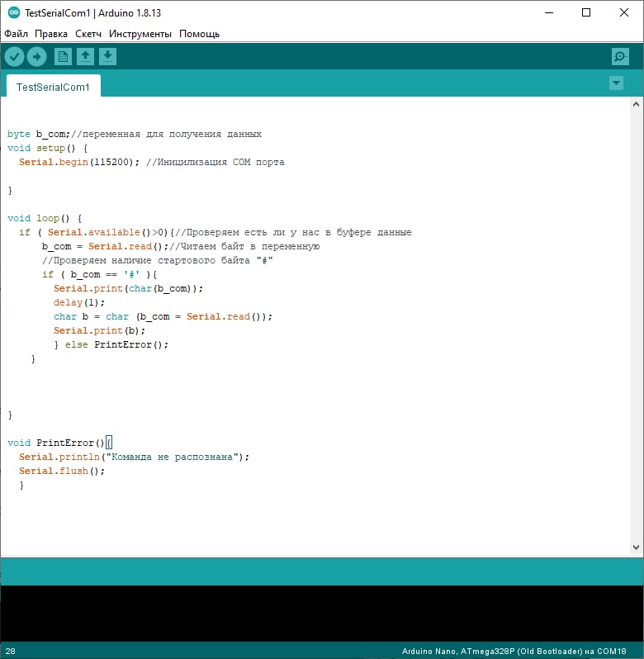Click the 'void loop() {' line
This screenshot has width=644, height=659.
point(45,218)
